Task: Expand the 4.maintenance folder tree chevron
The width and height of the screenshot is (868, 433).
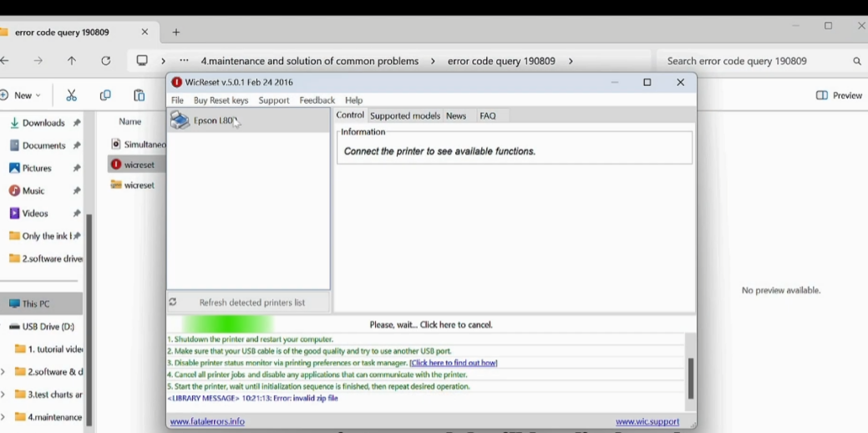Action: point(3,417)
